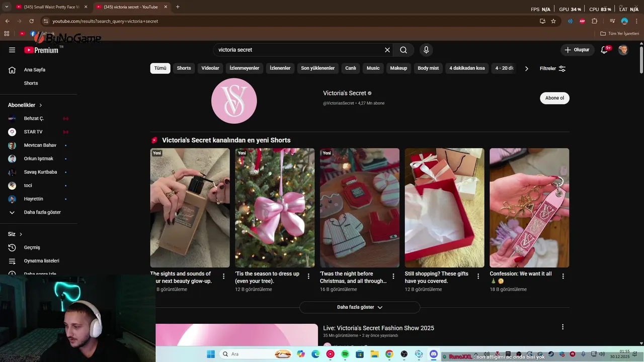The width and height of the screenshot is (644, 362).
Task: Open the Victoria's Secret channel name link
Action: 345,93
